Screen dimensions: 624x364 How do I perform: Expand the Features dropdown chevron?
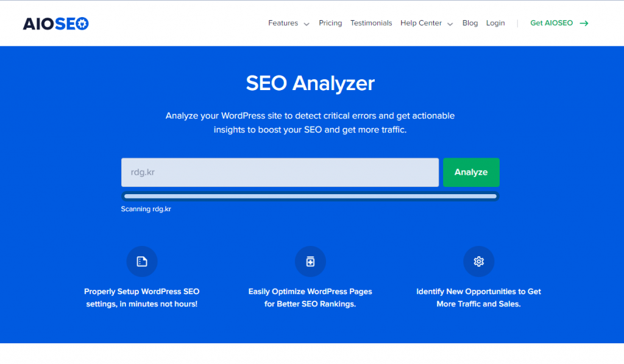pyautogui.click(x=307, y=24)
